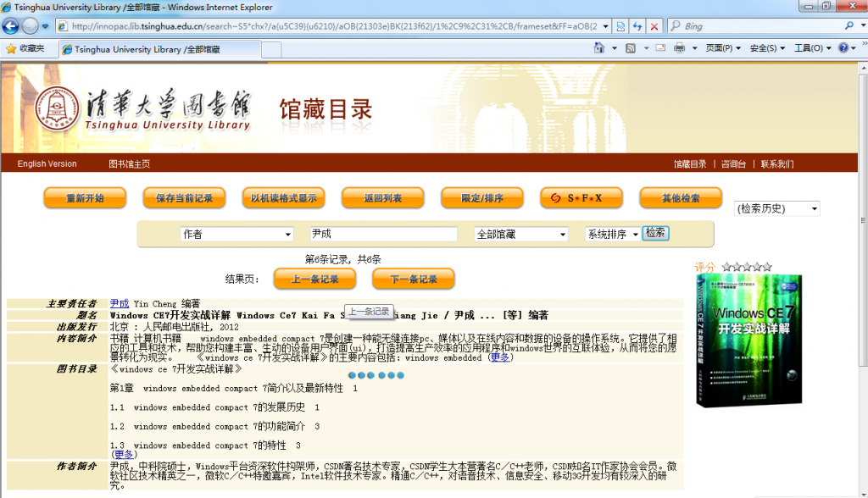
Task: Click the Windows CE7 book cover thumbnail
Action: pos(748,340)
